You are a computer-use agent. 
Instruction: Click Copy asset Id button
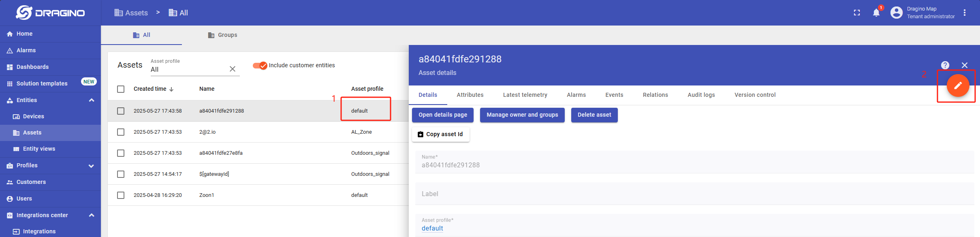tap(441, 135)
